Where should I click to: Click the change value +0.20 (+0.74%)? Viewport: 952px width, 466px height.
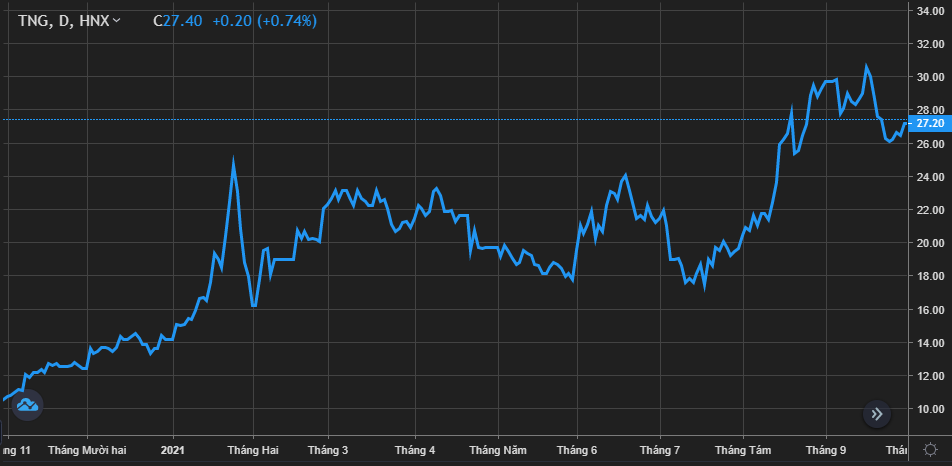pos(265,21)
